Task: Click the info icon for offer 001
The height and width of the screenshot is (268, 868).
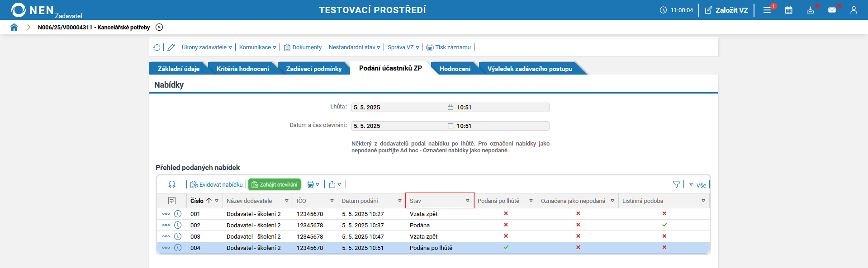Action: coord(178,214)
